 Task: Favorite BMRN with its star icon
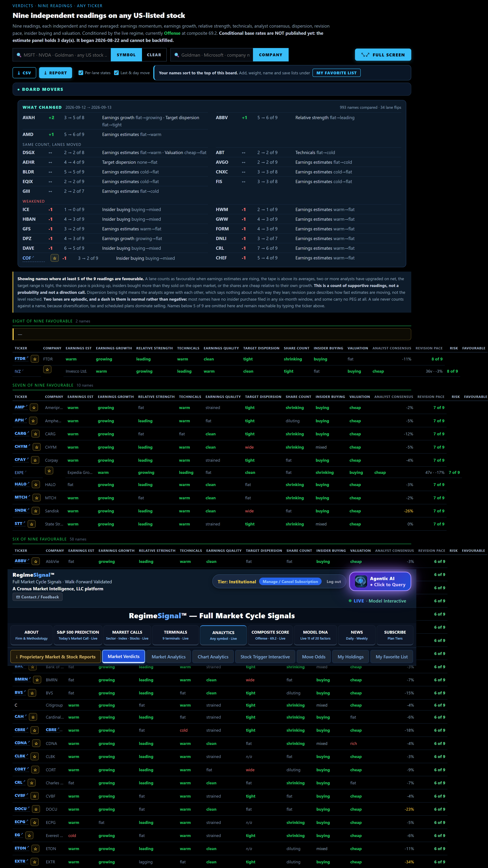37,680
